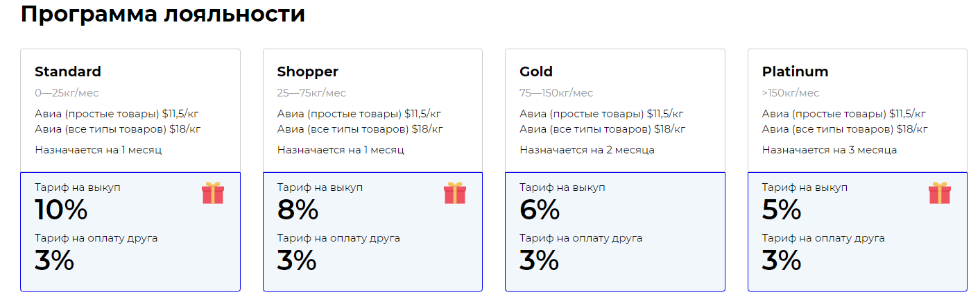The height and width of the screenshot is (295, 980).
Task: Click 'Назначается на 2 месяца' text in Gold
Action: click(587, 150)
